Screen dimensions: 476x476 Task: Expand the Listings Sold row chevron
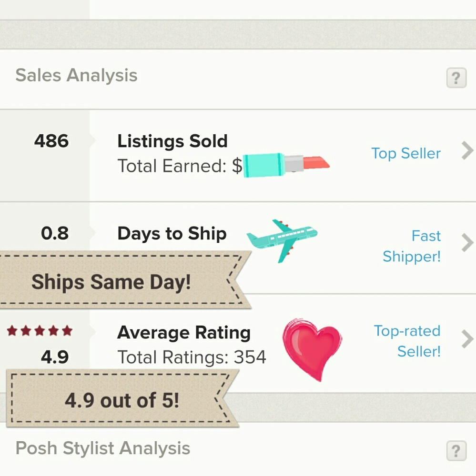click(467, 151)
